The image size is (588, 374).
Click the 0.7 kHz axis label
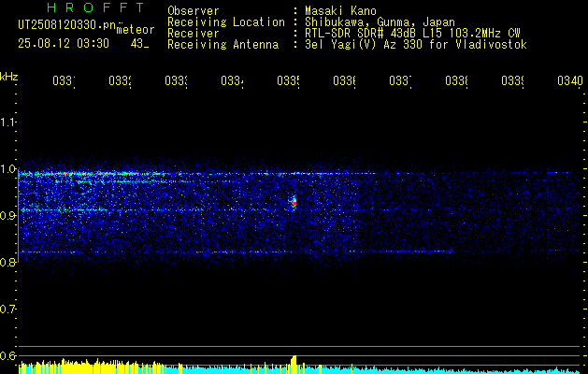coord(7,309)
